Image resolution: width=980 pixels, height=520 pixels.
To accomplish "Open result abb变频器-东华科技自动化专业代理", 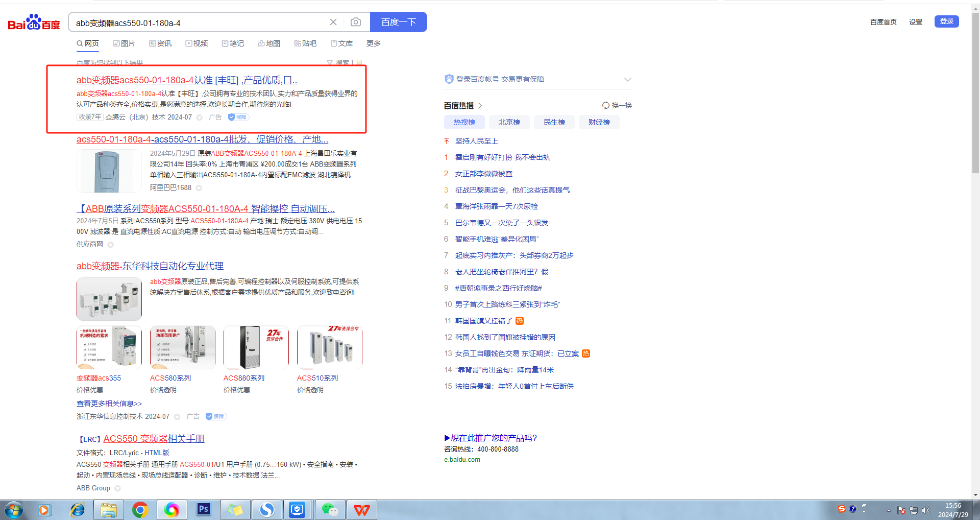I will [x=150, y=266].
